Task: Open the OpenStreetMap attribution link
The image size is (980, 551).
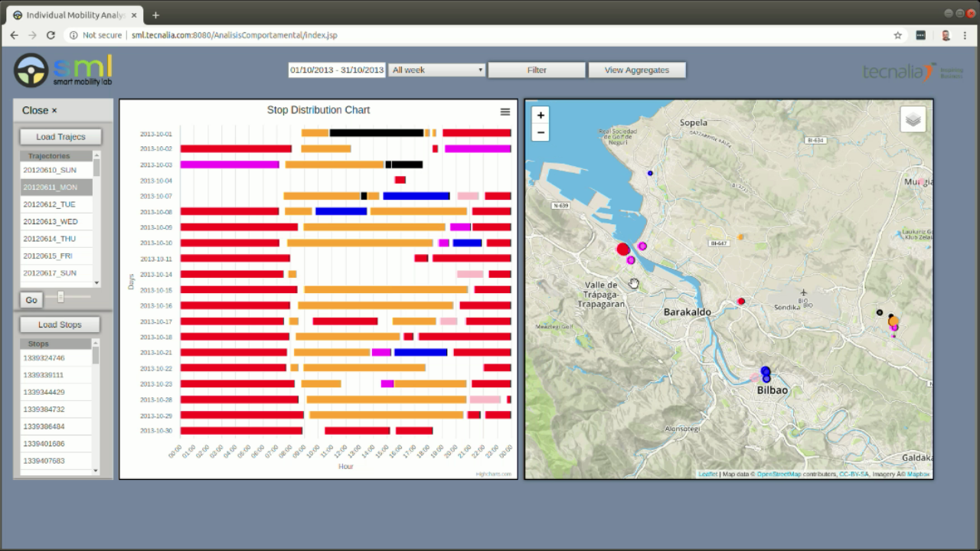Action: click(779, 474)
